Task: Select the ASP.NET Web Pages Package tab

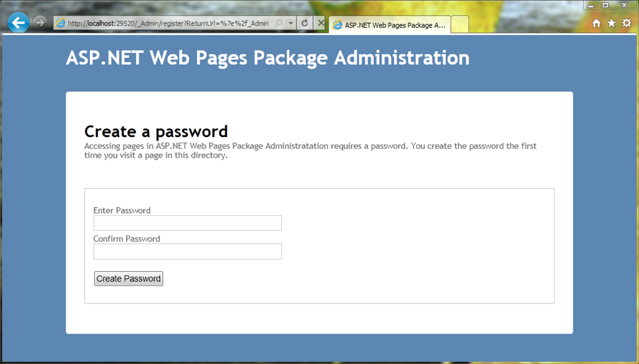Action: click(x=389, y=25)
